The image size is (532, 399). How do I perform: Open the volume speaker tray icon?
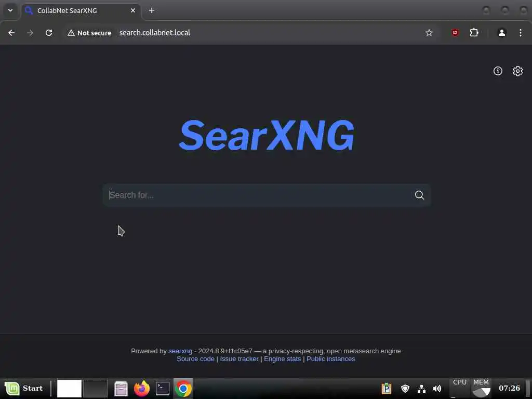point(437,389)
